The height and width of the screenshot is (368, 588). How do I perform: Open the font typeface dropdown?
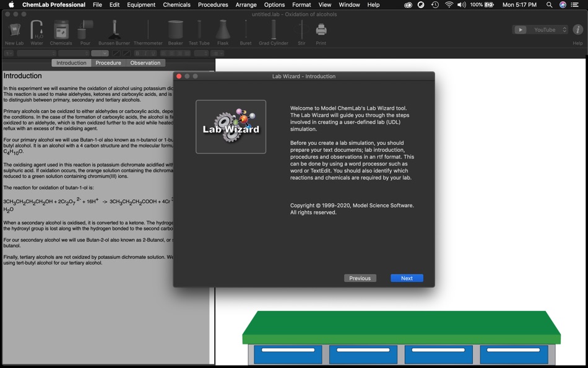pos(74,53)
